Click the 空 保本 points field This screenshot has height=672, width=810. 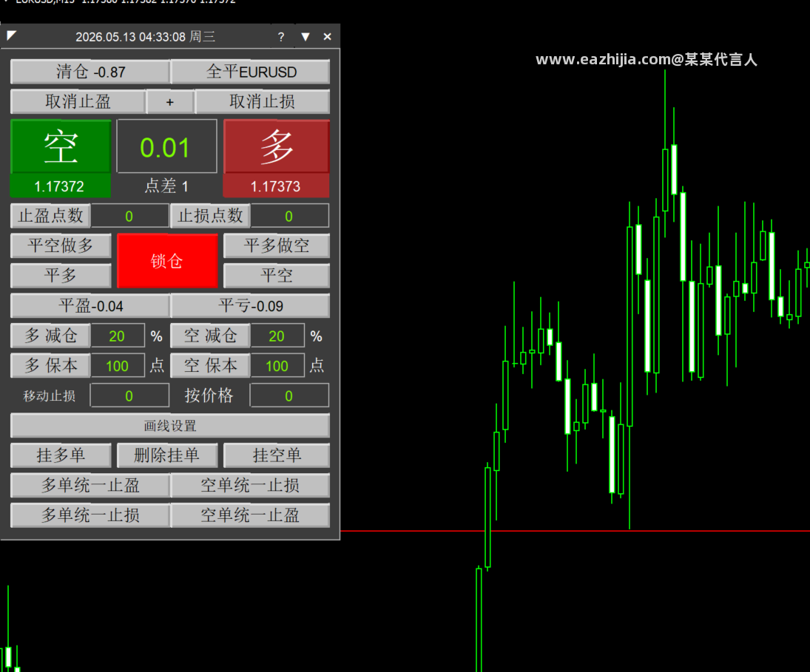[277, 366]
